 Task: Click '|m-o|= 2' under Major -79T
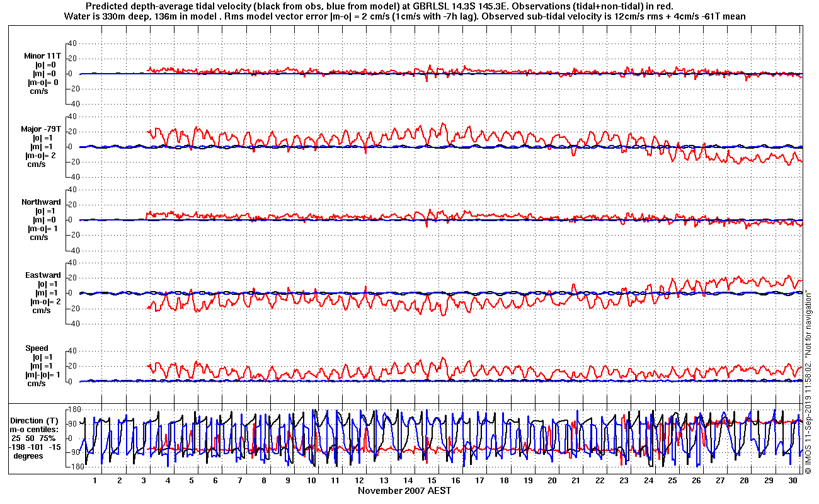point(42,156)
